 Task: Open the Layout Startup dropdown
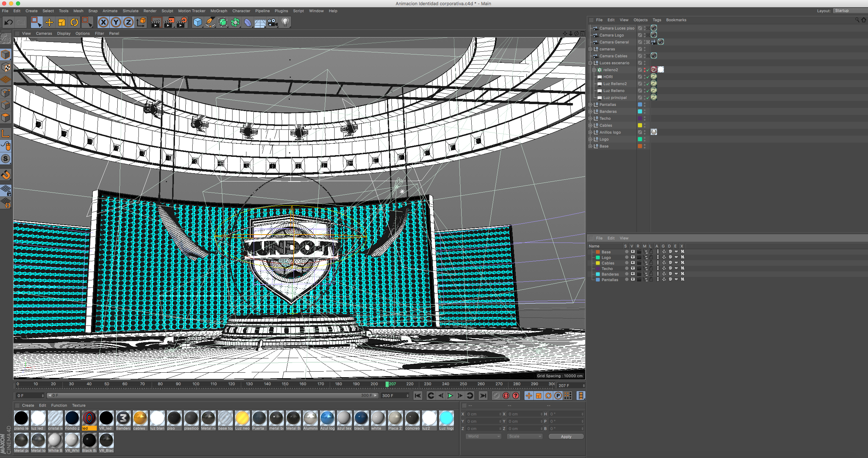[850, 11]
